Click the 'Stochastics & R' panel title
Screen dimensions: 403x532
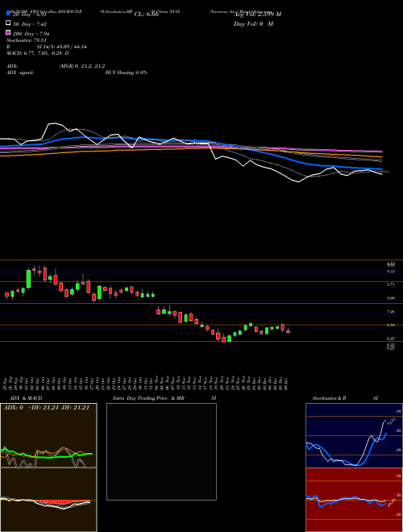pos(329,398)
